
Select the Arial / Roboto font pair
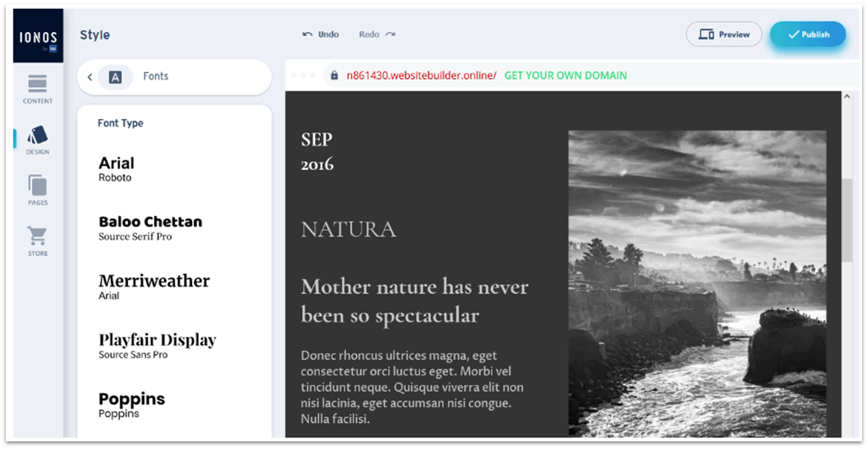tap(116, 169)
